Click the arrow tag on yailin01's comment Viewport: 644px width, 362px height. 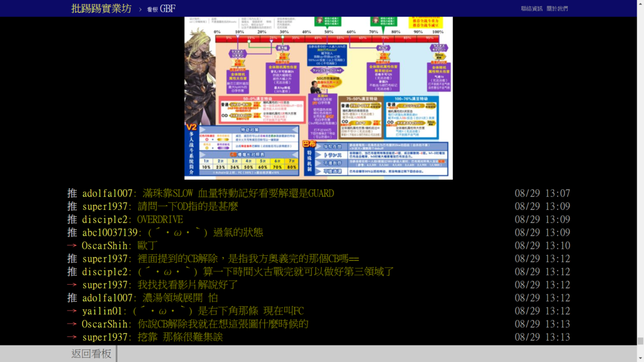[x=72, y=311]
